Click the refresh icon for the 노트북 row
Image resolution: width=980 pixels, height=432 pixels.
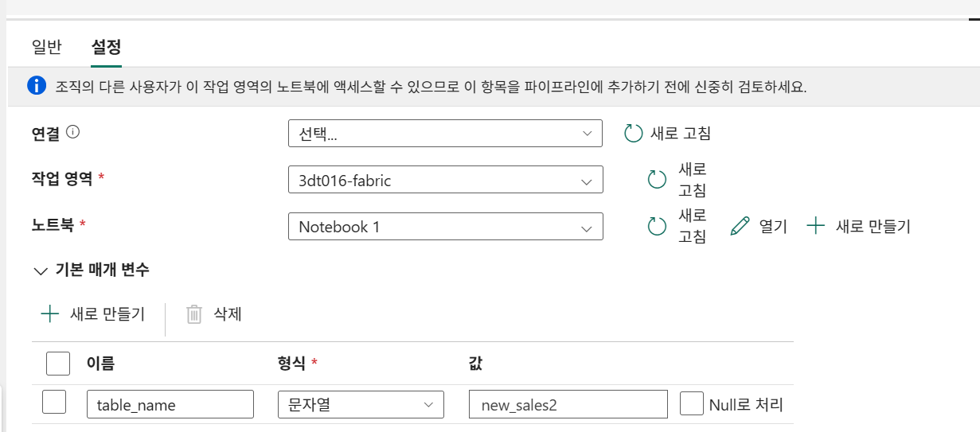(x=657, y=227)
